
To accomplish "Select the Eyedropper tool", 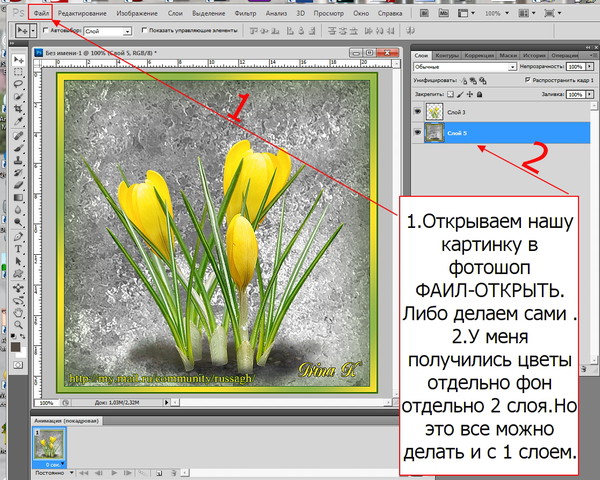I will [18, 122].
